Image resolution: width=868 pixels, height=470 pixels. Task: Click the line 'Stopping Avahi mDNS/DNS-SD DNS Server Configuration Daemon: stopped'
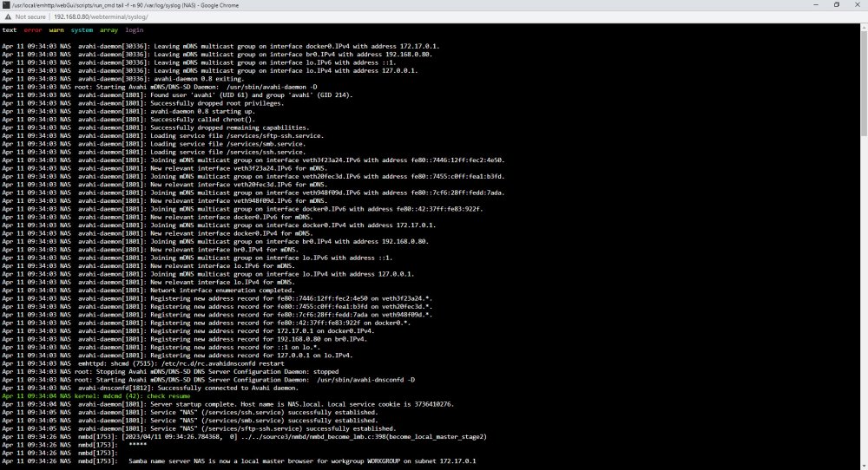[170, 371]
